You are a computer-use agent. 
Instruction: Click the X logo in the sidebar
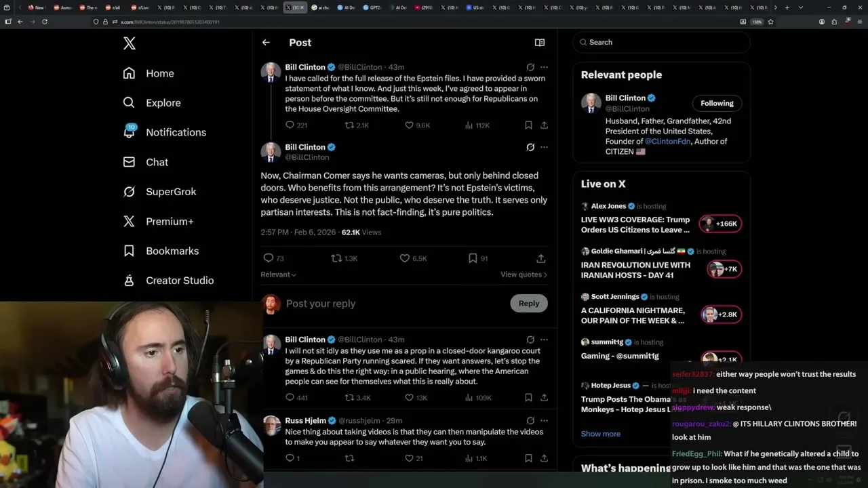(130, 43)
